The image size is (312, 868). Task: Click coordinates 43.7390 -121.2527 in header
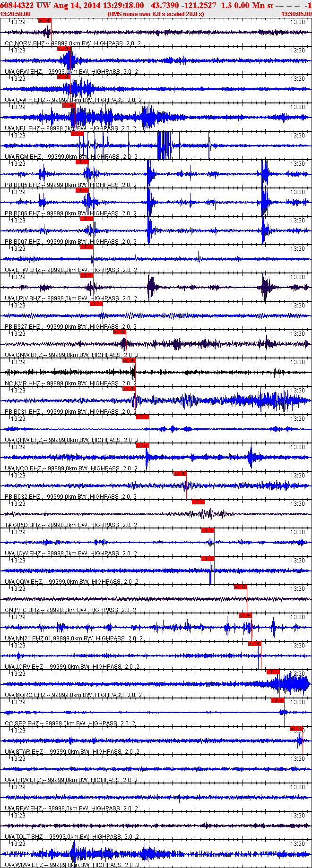pos(183,6)
